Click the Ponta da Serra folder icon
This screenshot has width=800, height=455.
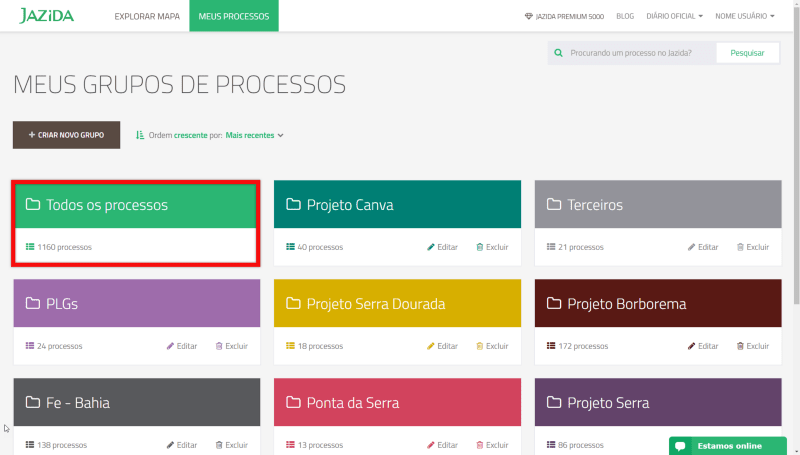point(293,402)
